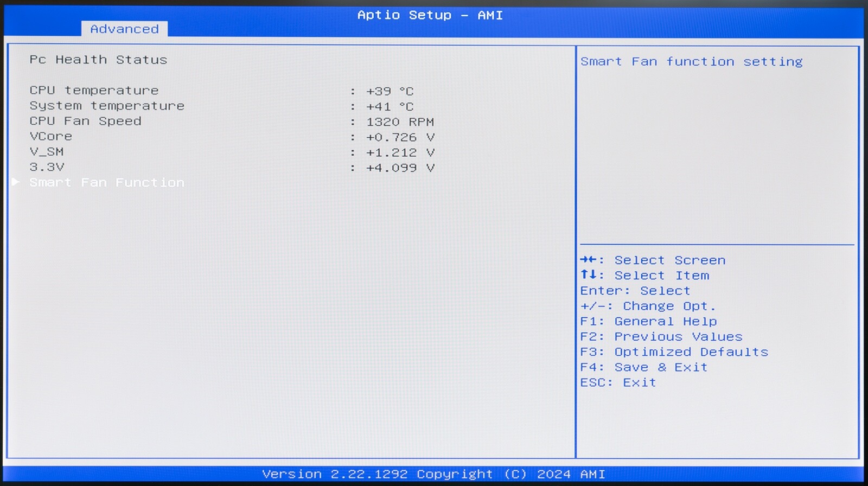Click the 1320 RPM fan speed value
This screenshot has width=868, height=486.
[x=400, y=122]
